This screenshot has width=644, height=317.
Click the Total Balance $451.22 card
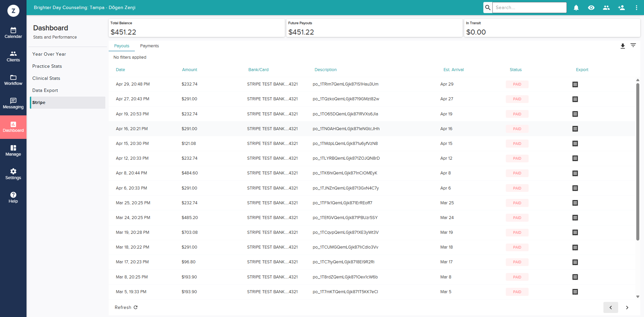[197, 28]
